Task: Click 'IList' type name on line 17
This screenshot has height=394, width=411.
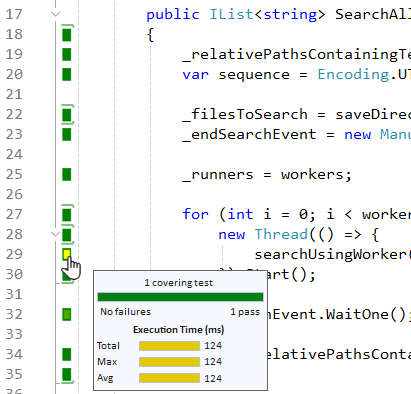Action: [231, 14]
